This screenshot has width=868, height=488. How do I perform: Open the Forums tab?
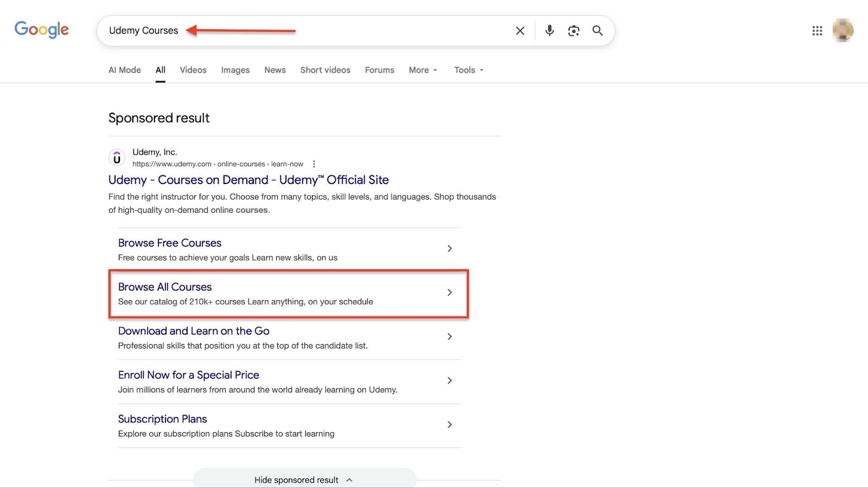[380, 70]
